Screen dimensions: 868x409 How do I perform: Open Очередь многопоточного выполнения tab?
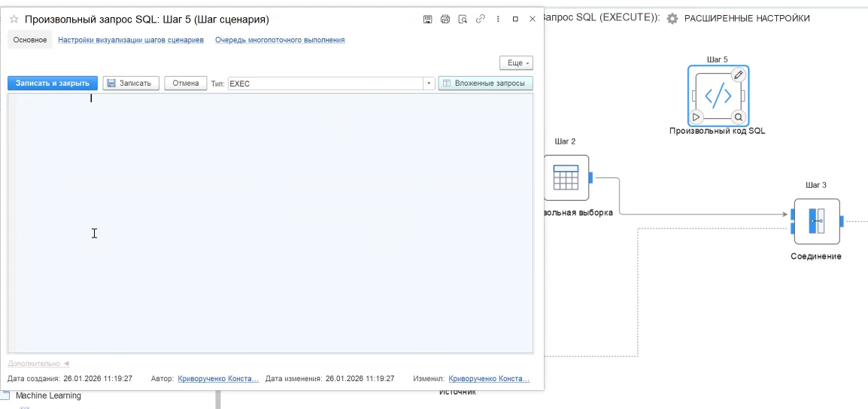click(x=280, y=40)
